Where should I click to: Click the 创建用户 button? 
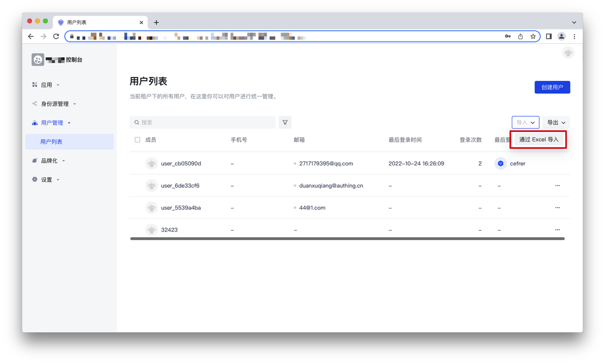(552, 87)
